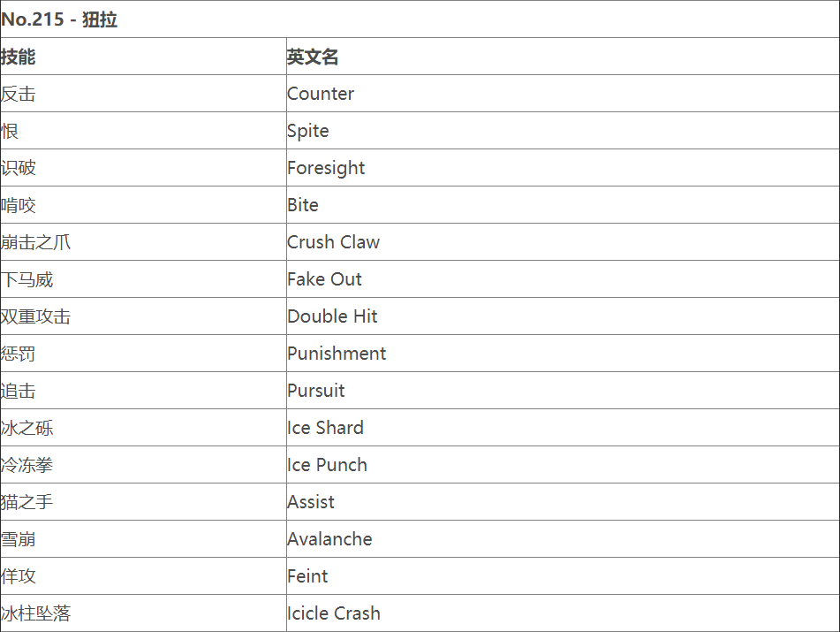Click the 冰柱坠落 skill cell
Image resolution: width=840 pixels, height=632 pixels.
[35, 613]
